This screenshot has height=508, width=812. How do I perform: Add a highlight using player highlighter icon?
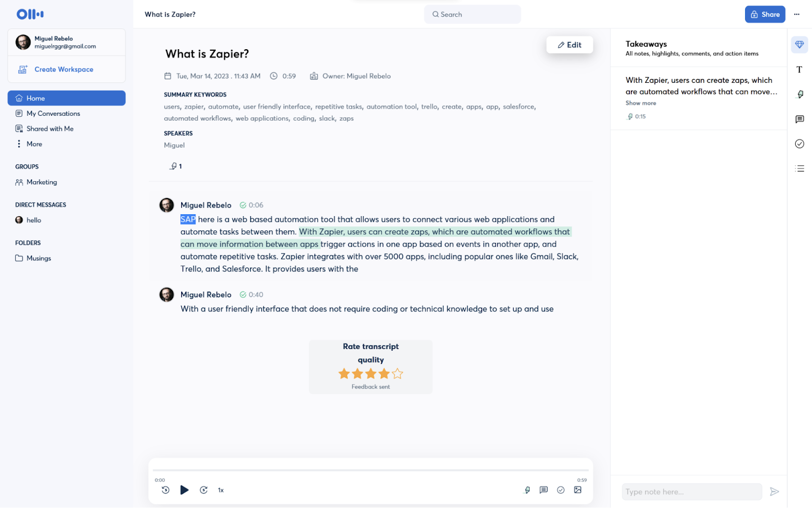(527, 490)
